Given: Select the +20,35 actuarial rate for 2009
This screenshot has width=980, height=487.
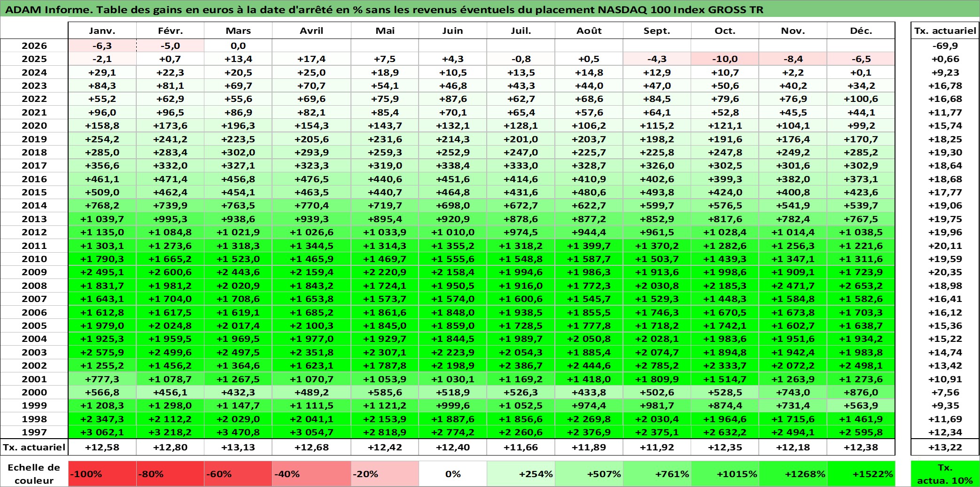Looking at the screenshot, I should [945, 272].
